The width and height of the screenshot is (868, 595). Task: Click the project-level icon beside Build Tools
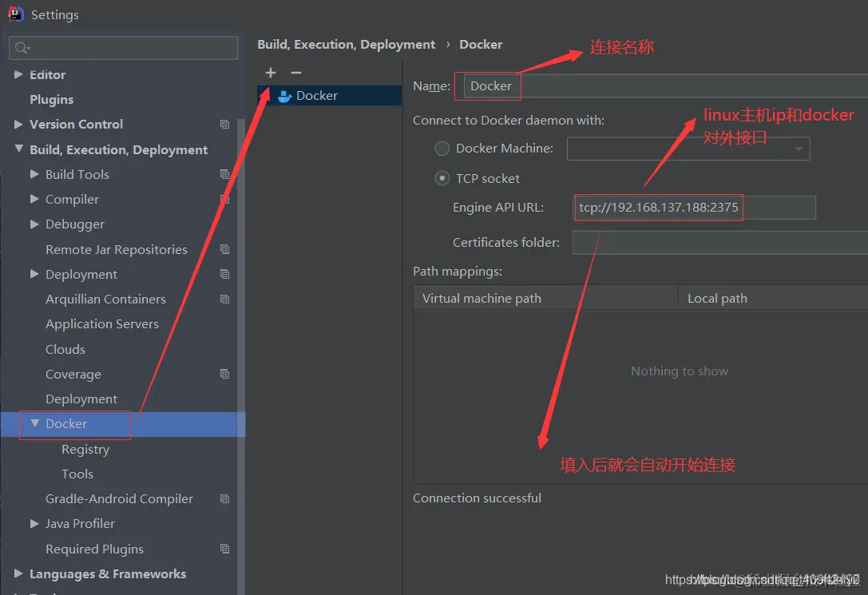coord(224,174)
